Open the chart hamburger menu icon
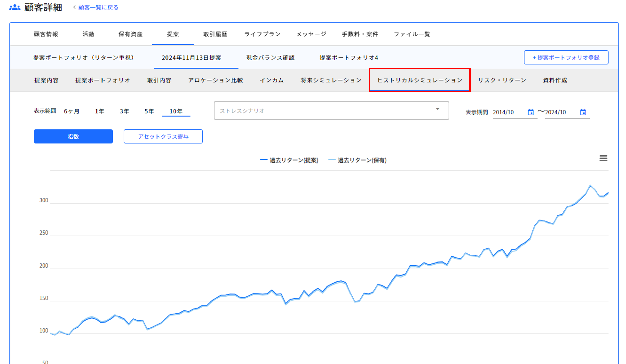The image size is (626, 364). click(x=603, y=158)
